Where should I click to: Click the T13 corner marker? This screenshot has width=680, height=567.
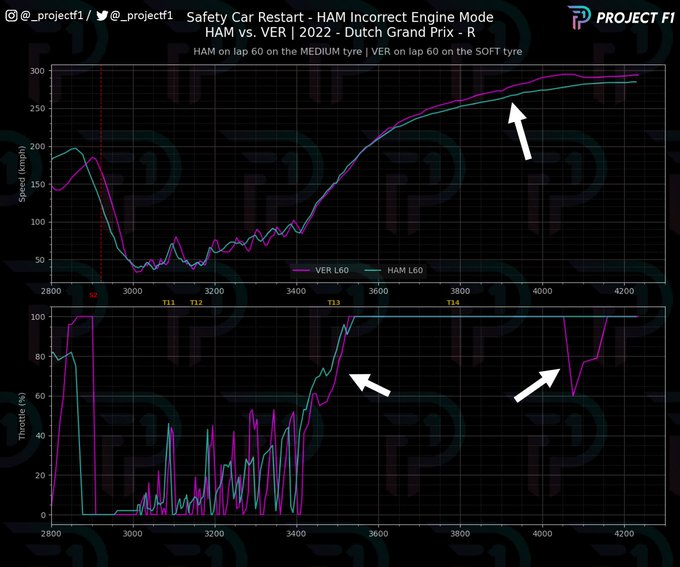pyautogui.click(x=334, y=302)
